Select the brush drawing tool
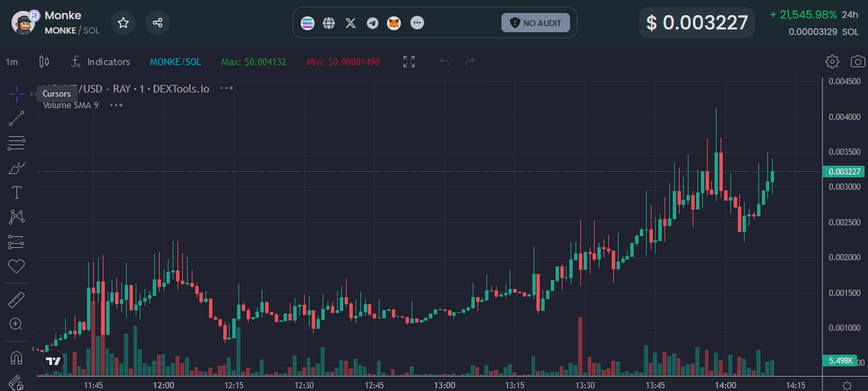 point(16,168)
